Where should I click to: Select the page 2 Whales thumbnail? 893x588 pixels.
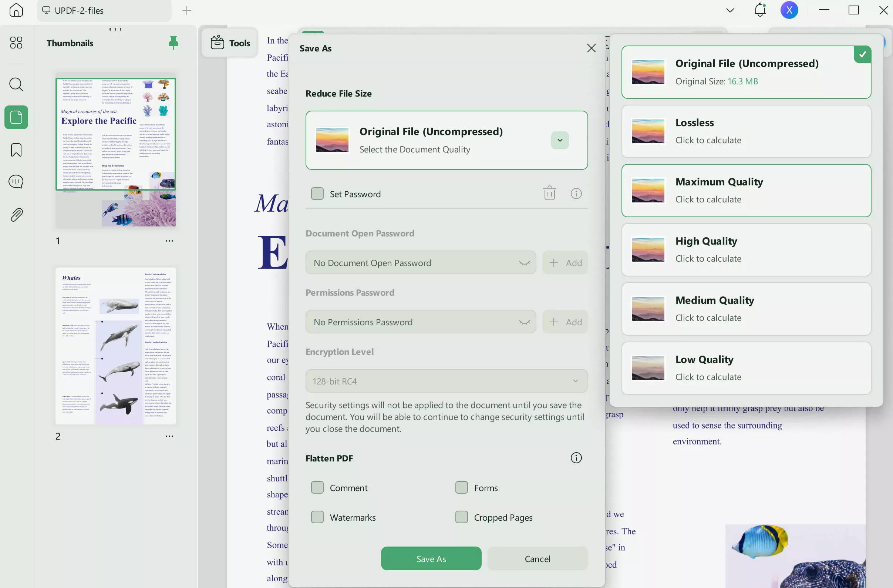pyautogui.click(x=115, y=346)
